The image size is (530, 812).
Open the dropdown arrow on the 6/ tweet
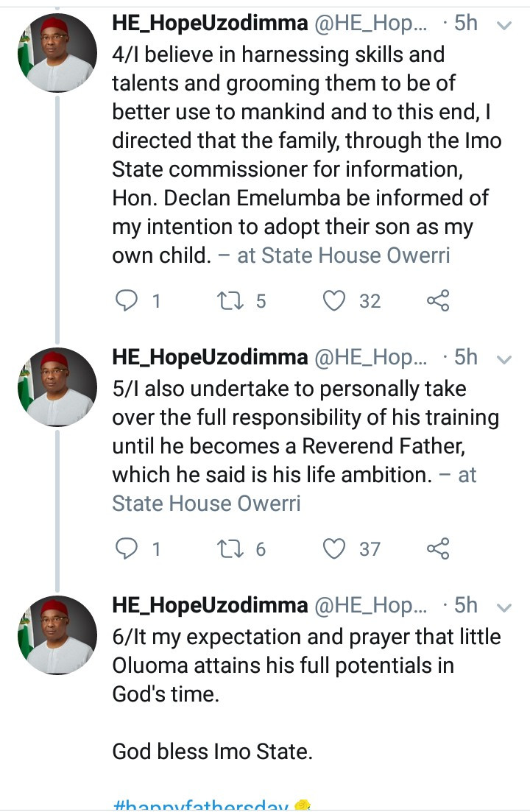coord(504,607)
